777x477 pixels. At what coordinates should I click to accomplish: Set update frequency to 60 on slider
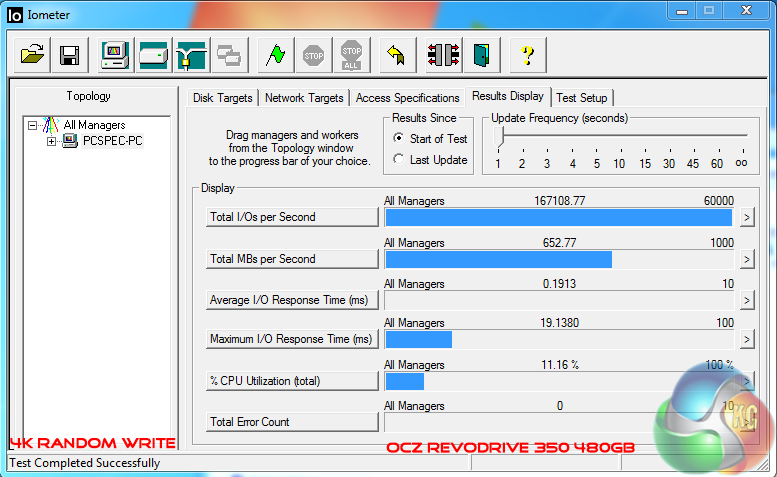717,163
